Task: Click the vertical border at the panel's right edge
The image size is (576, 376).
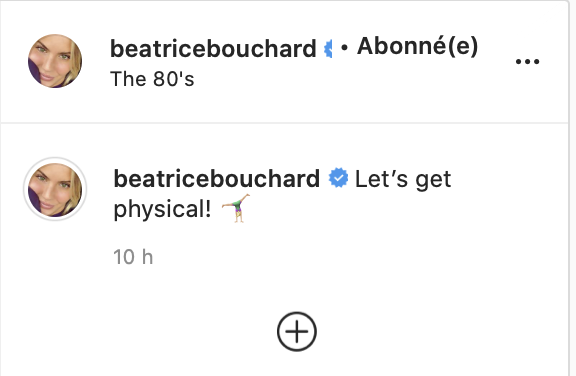Action: 569,188
